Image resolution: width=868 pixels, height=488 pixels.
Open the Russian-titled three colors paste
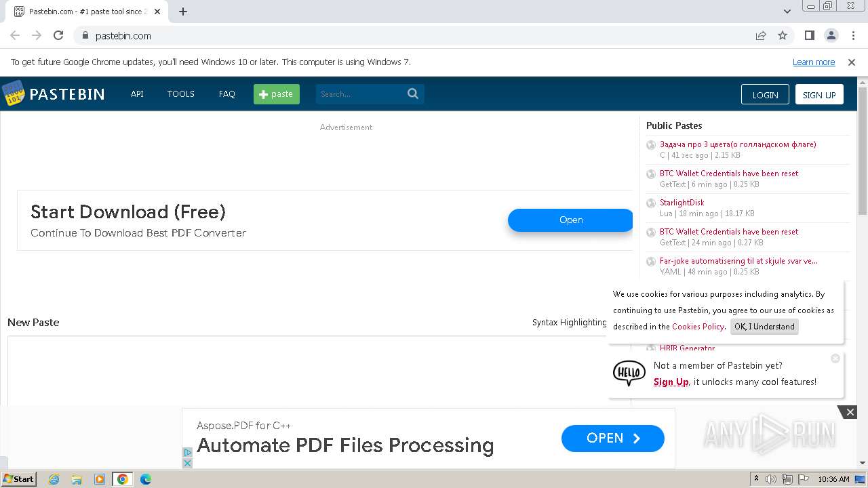[x=738, y=144]
